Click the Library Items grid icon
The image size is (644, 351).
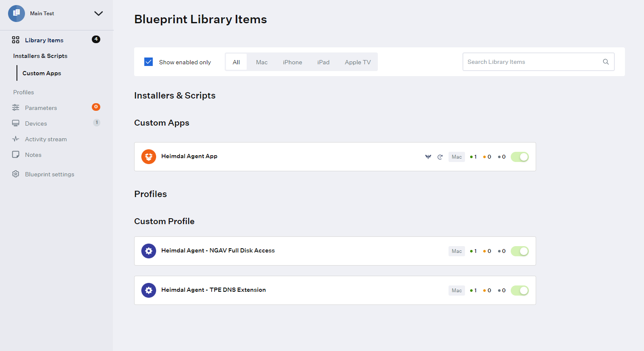pos(16,40)
